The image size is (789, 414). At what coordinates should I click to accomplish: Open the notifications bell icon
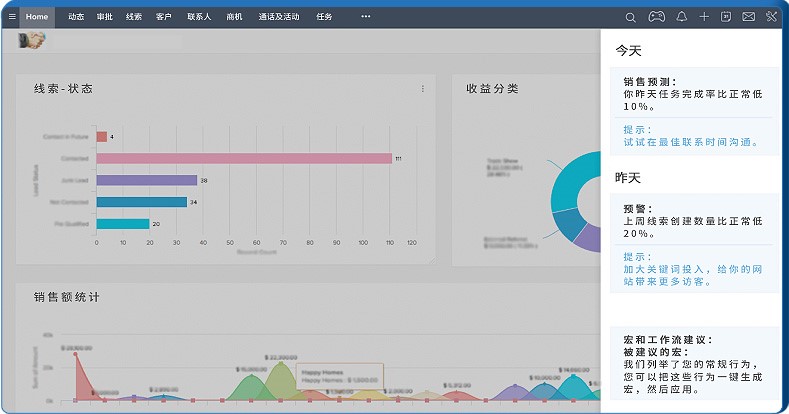(681, 17)
